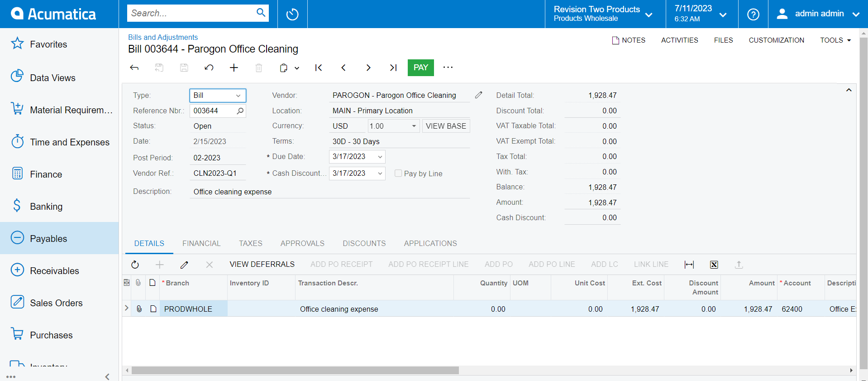Open the recent history clock icon
Image resolution: width=868 pixels, height=381 pixels.
tap(292, 14)
